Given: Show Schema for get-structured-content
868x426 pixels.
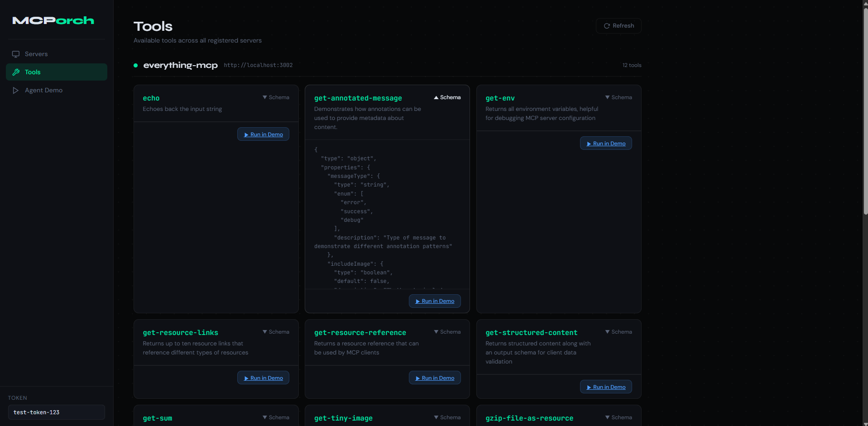Looking at the screenshot, I should tap(619, 332).
